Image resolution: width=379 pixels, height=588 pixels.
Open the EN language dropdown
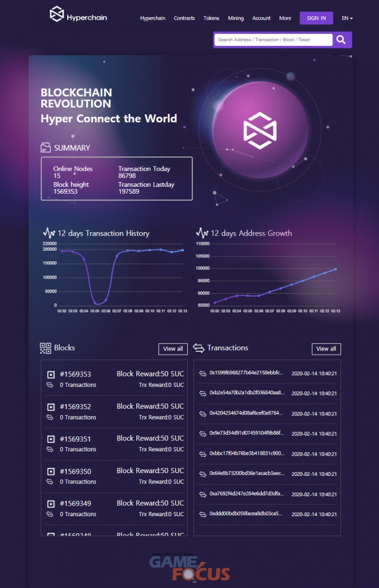tap(347, 18)
